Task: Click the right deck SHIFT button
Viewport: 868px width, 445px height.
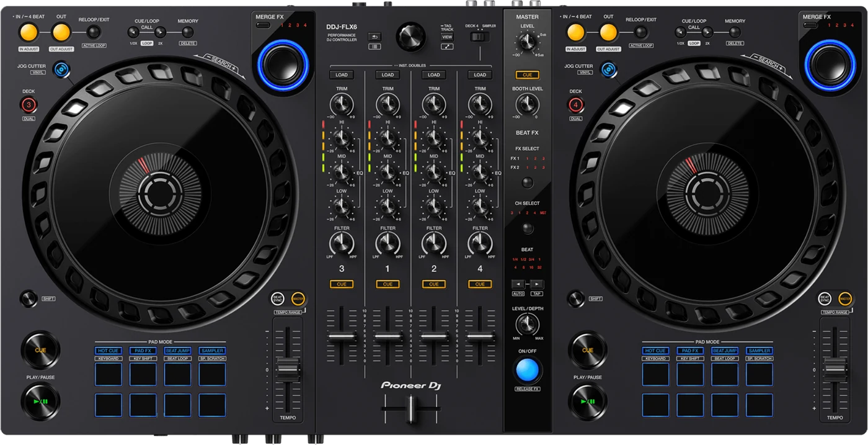Action: point(576,299)
